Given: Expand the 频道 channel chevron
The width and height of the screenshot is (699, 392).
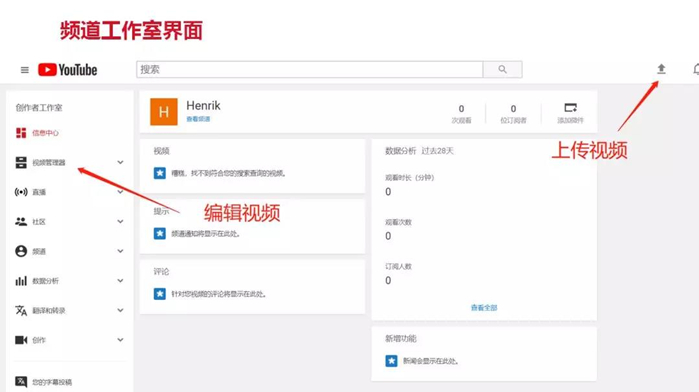Looking at the screenshot, I should (x=120, y=251).
